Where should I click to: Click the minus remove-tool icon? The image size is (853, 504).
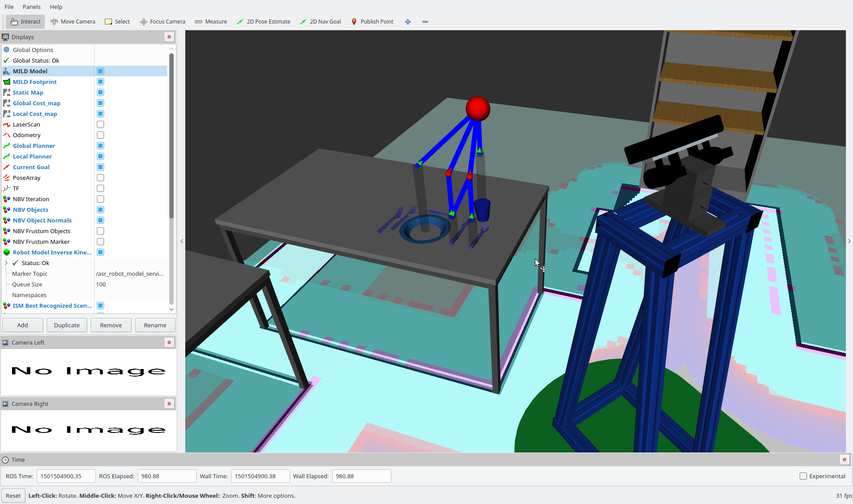[425, 21]
